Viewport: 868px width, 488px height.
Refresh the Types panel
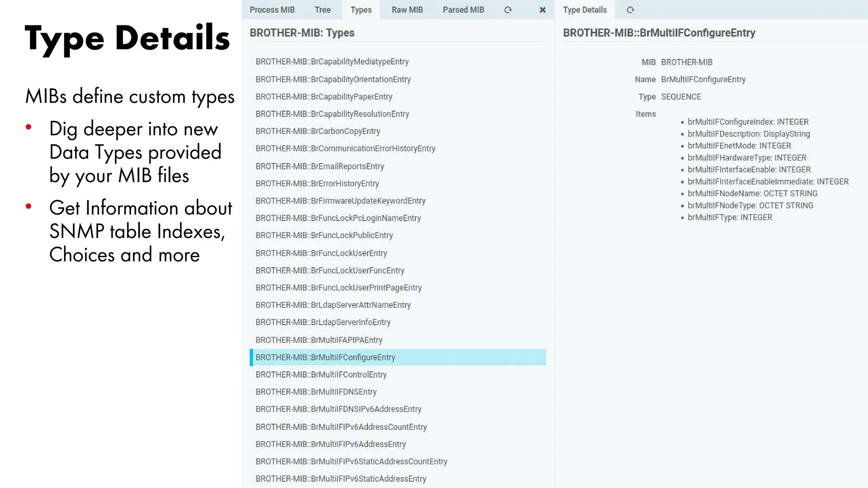[x=508, y=10]
